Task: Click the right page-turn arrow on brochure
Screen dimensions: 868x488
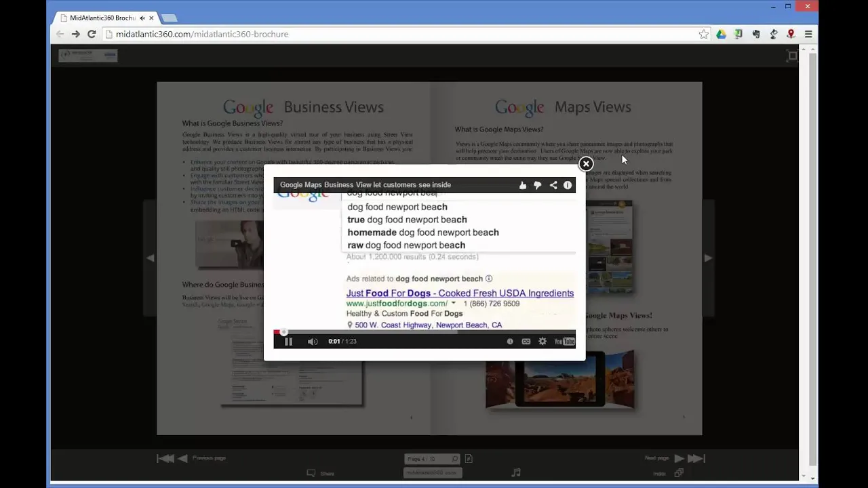Action: [x=708, y=258]
